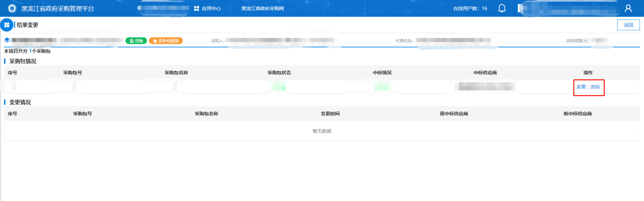The height and width of the screenshot is (201, 644).
Task: Click the 流标 action link
Action: 595,87
